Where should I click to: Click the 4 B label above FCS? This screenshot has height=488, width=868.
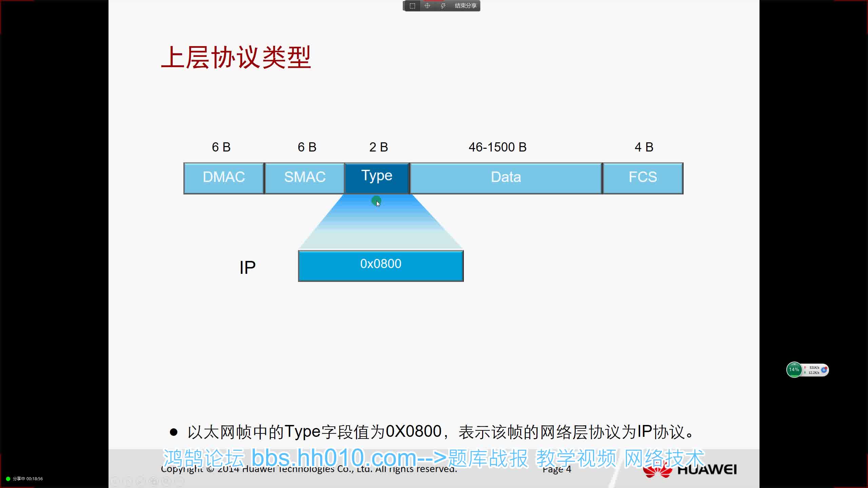644,147
